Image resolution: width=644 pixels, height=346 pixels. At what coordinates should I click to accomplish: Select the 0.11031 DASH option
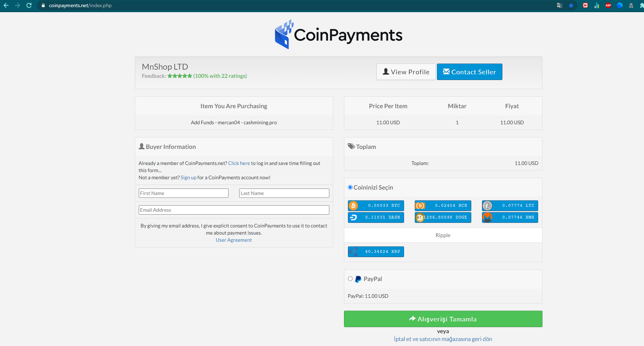tap(376, 217)
